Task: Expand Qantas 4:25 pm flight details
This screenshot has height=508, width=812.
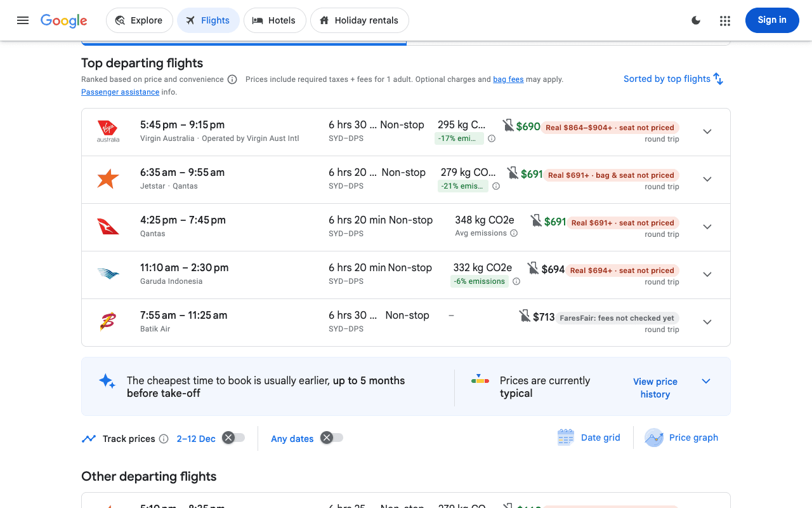Action: tap(707, 227)
